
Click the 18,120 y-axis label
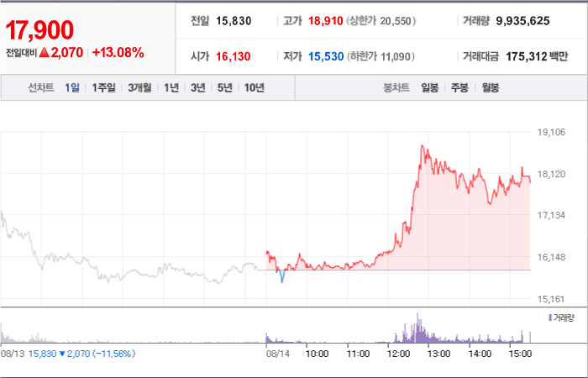tap(551, 174)
